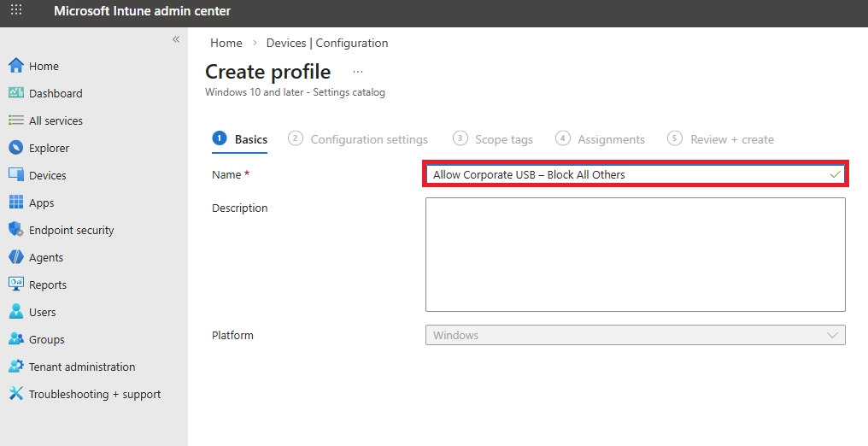
Task: Click step number 2 circle
Action: (295, 138)
